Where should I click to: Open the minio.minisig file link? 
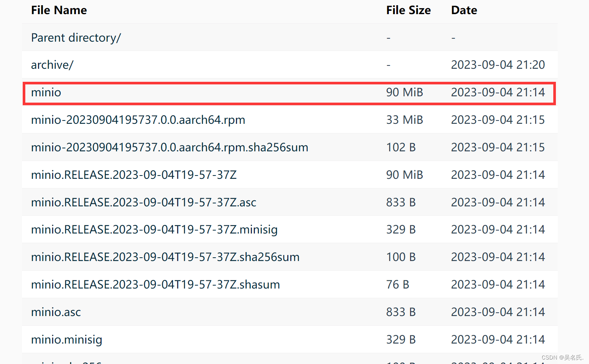[67, 339]
